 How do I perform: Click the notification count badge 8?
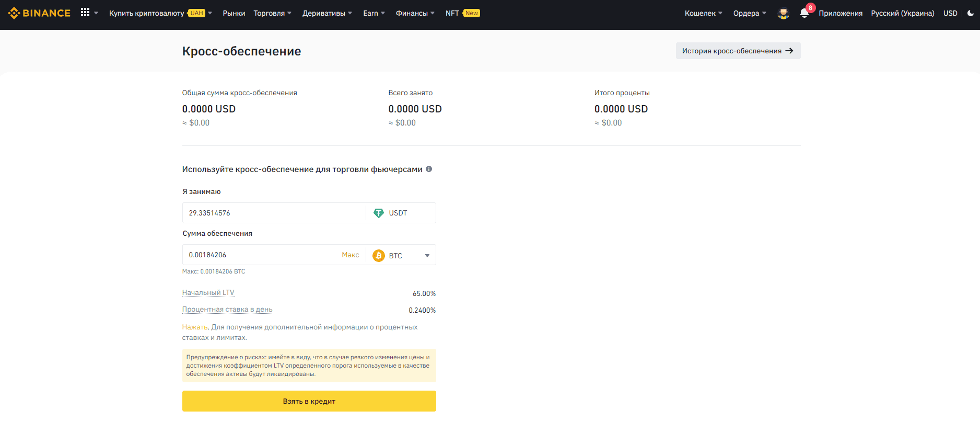(x=811, y=8)
